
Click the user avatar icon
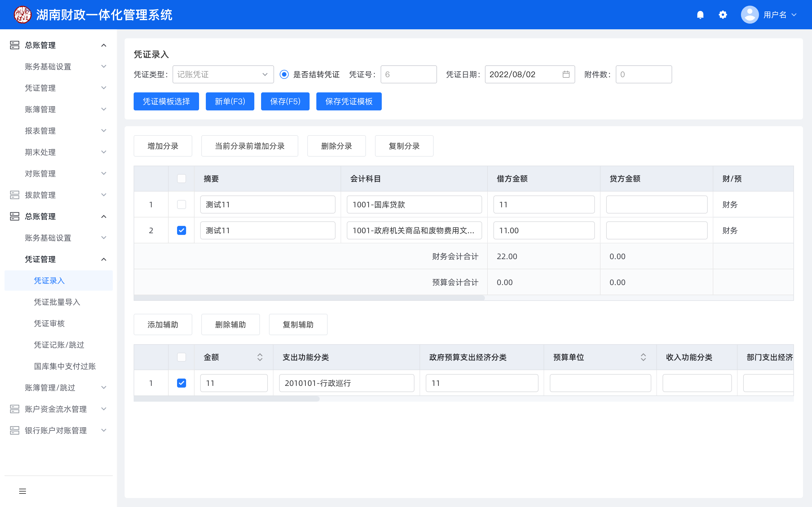coord(750,15)
